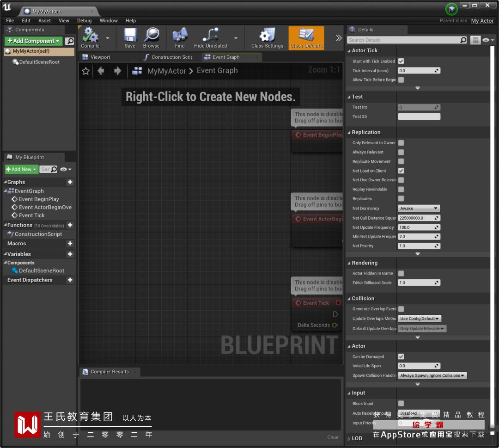Image resolution: width=499 pixels, height=448 pixels.
Task: Click the Unreal Engine logo icon
Action: tap(6, 7)
